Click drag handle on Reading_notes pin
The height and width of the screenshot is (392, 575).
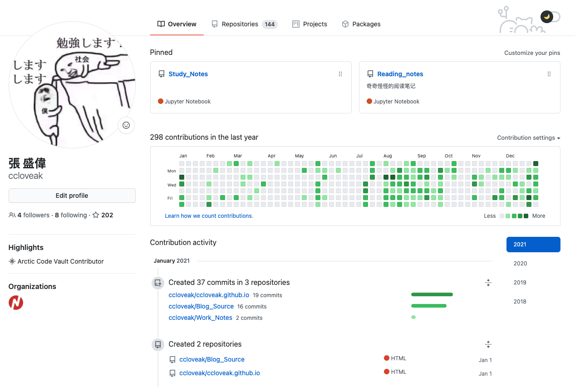[x=549, y=74]
